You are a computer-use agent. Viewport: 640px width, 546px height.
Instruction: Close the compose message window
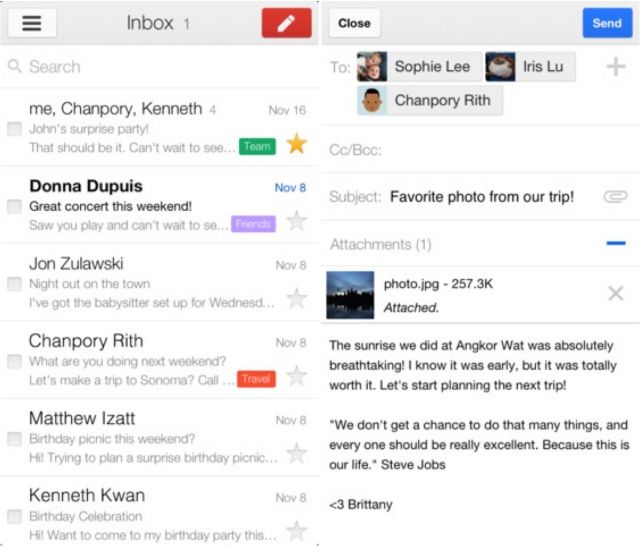(x=354, y=23)
